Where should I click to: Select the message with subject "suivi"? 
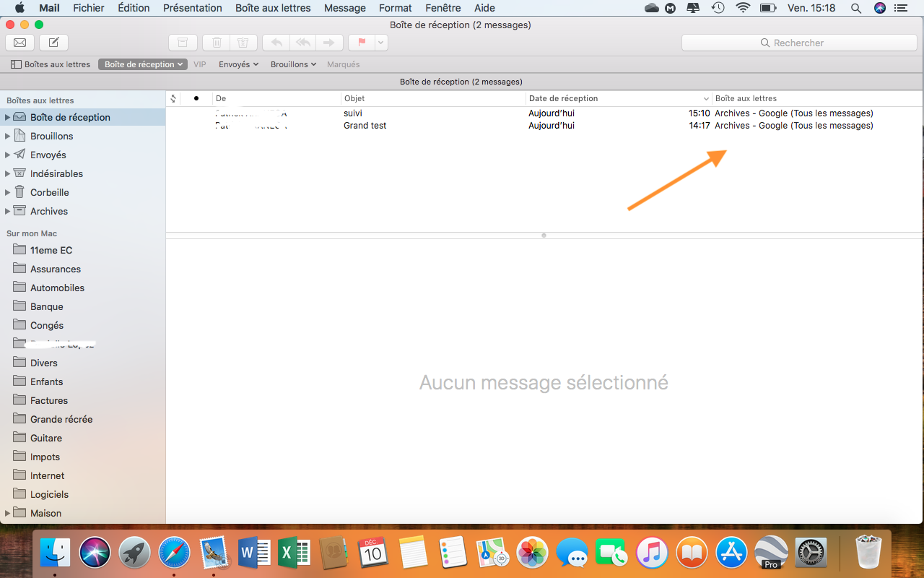(544, 113)
